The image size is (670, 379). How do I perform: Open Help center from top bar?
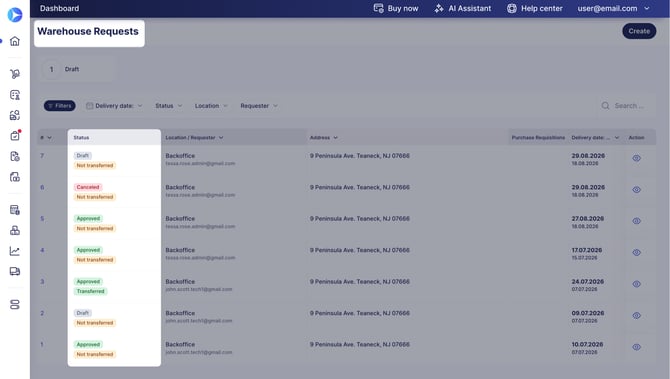[x=535, y=8]
